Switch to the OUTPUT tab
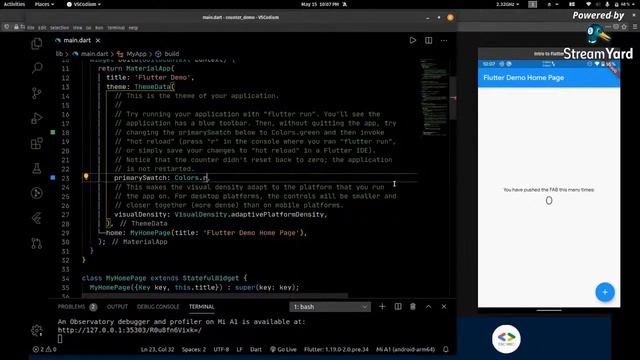 (117, 307)
